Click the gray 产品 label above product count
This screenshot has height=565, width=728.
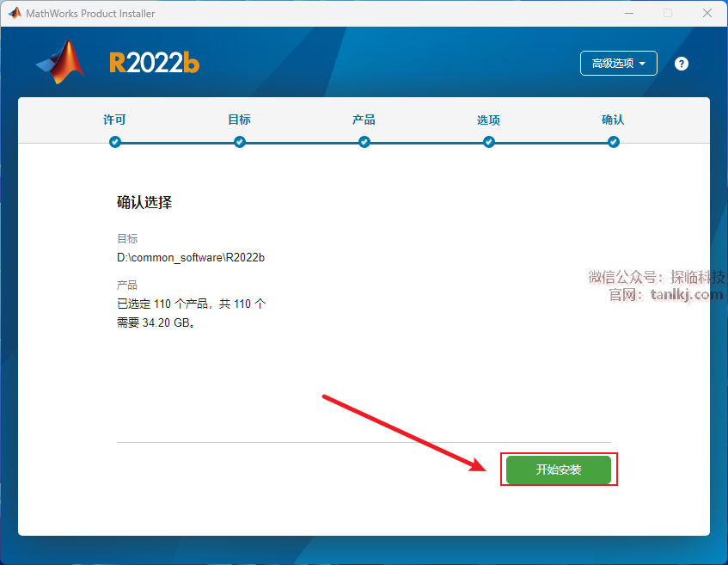127,286
